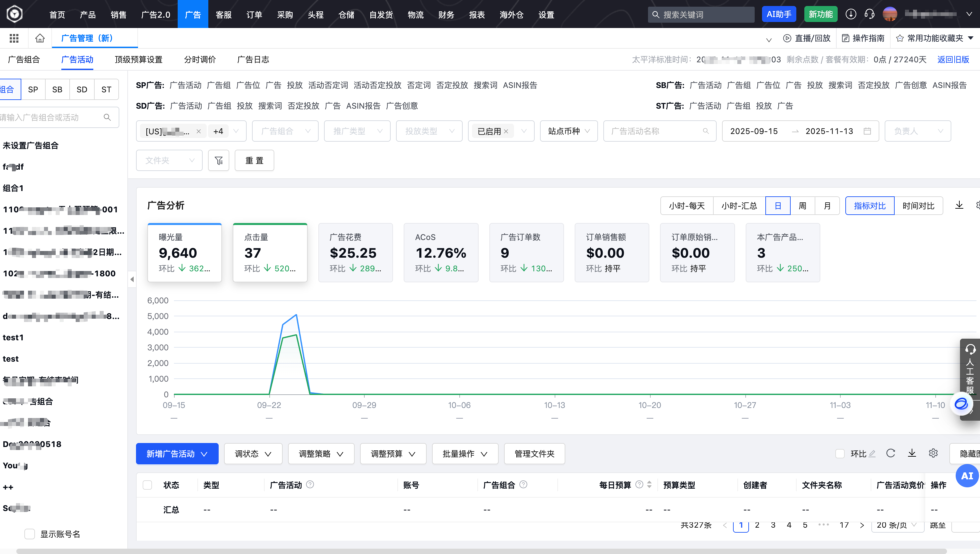Switch to the 广告组合 tab
The height and width of the screenshot is (554, 980).
pyautogui.click(x=24, y=60)
